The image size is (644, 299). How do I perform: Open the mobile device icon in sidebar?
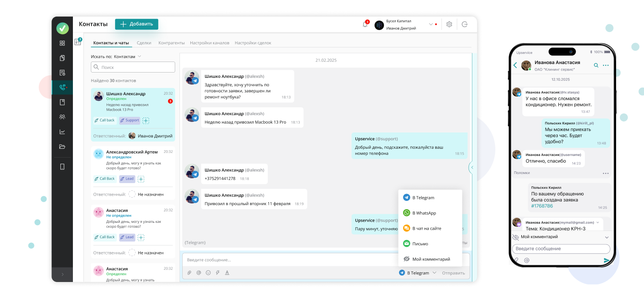62,167
